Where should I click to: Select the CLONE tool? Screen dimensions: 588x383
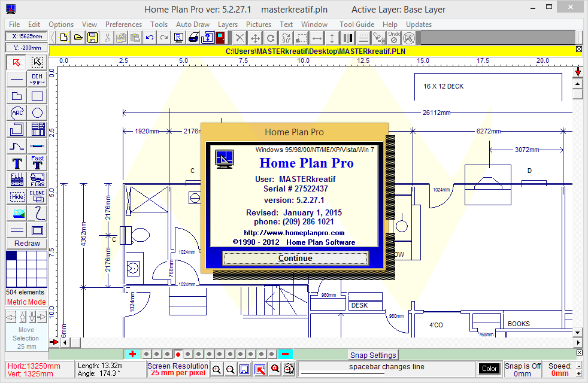37,197
